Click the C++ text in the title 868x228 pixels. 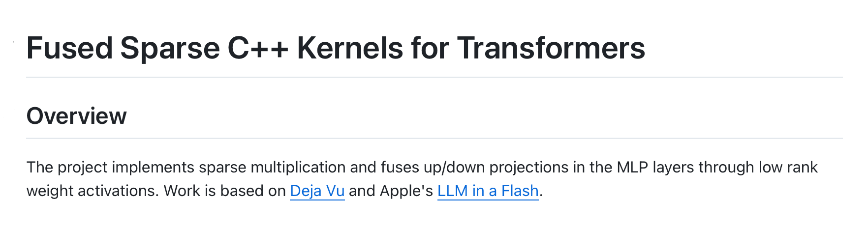click(x=258, y=48)
